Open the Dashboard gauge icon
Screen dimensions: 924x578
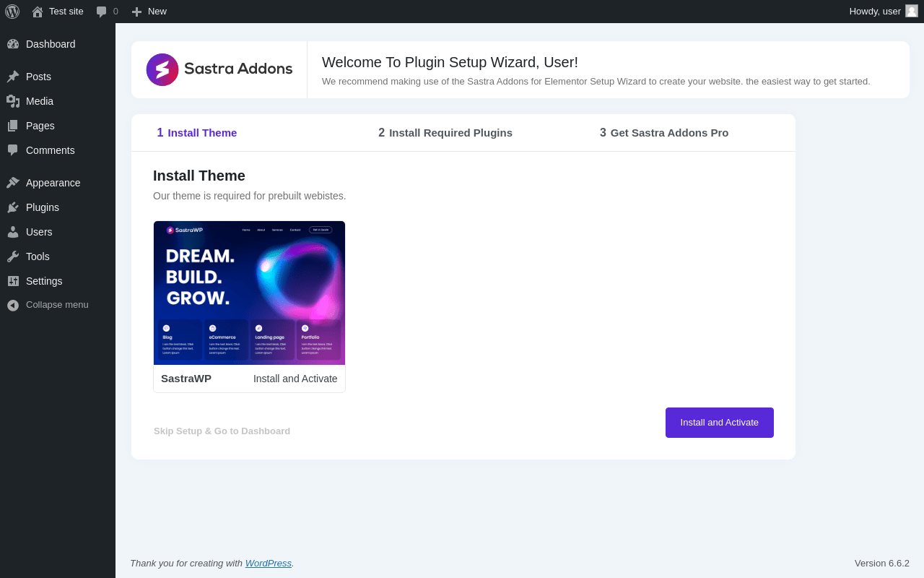tap(13, 44)
